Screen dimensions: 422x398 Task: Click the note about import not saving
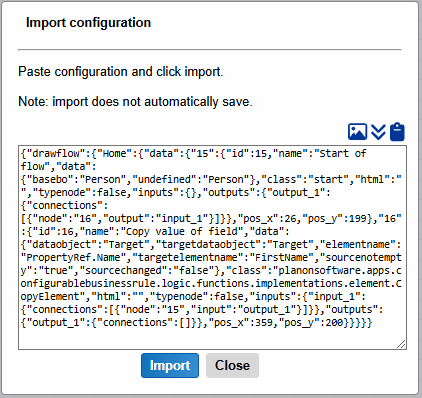tap(135, 101)
